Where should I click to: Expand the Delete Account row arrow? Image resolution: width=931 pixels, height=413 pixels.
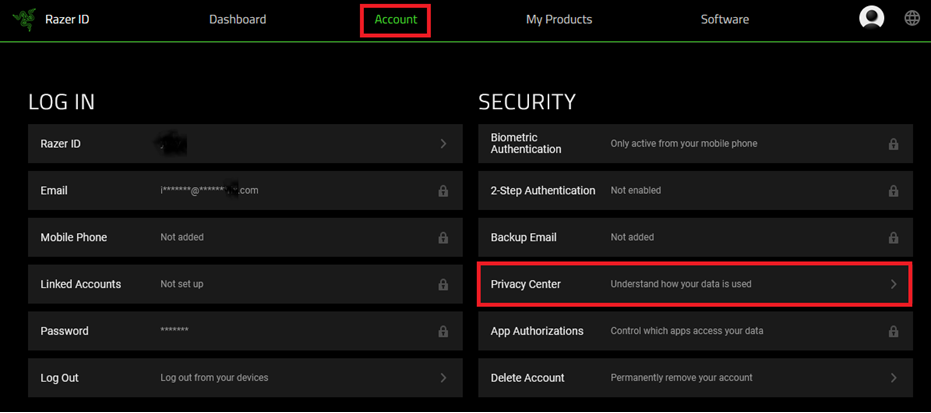tap(893, 378)
